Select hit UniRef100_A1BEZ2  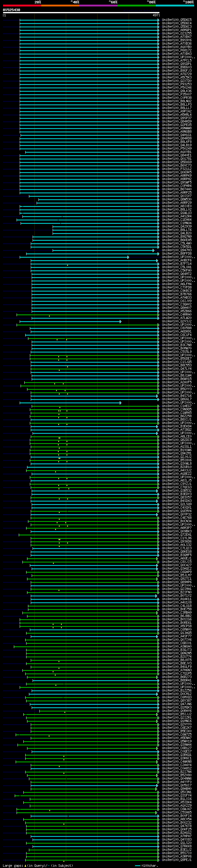click(177, 474)
